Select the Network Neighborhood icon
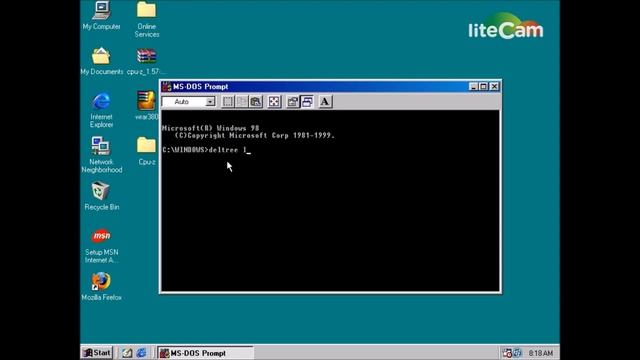 [x=101, y=155]
